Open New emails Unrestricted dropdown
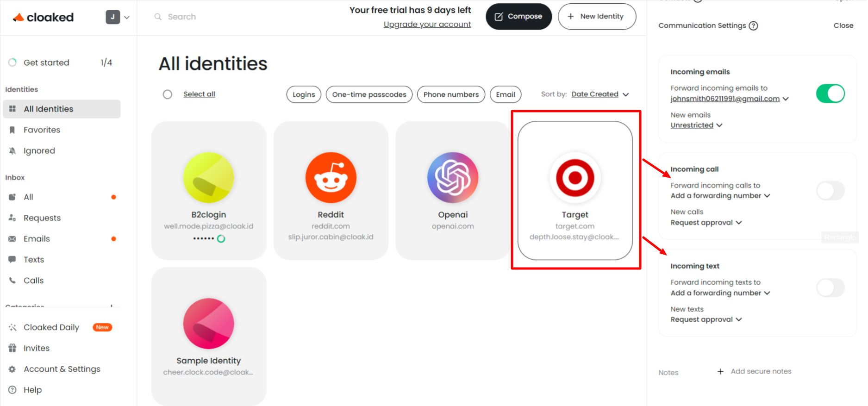The image size is (868, 406). click(x=696, y=125)
